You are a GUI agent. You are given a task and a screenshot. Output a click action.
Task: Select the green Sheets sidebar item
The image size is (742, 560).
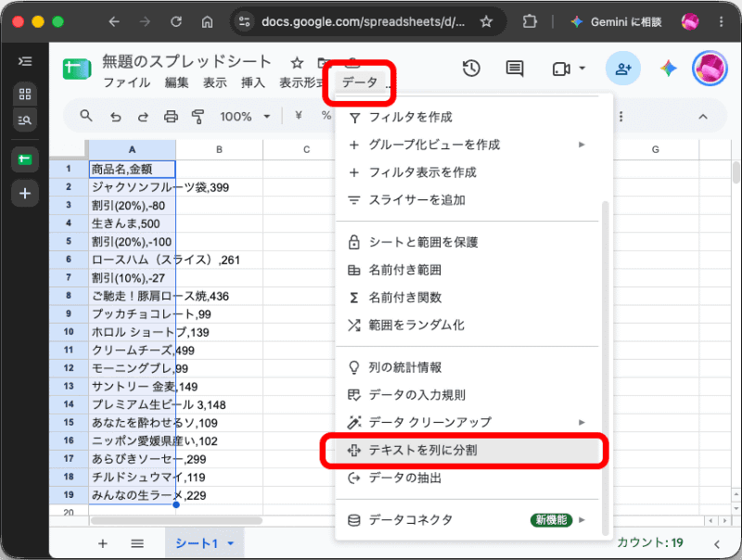pos(25,159)
